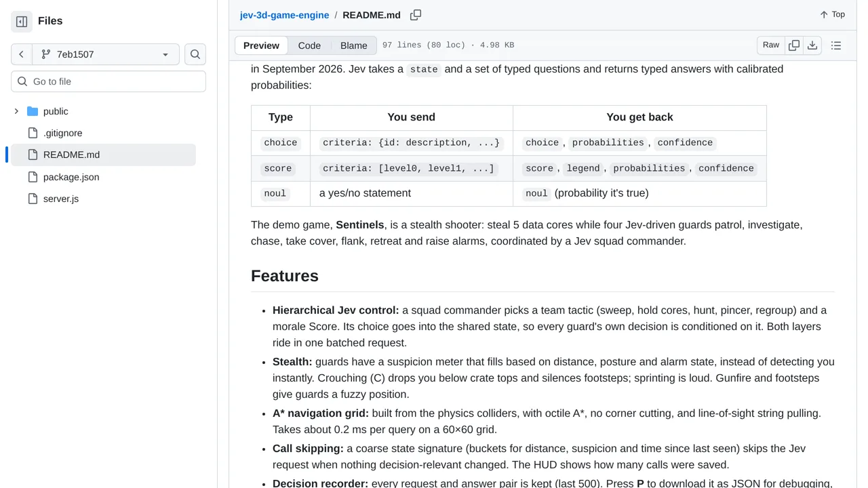Open jev-3d-game-engine repository link

(x=284, y=15)
